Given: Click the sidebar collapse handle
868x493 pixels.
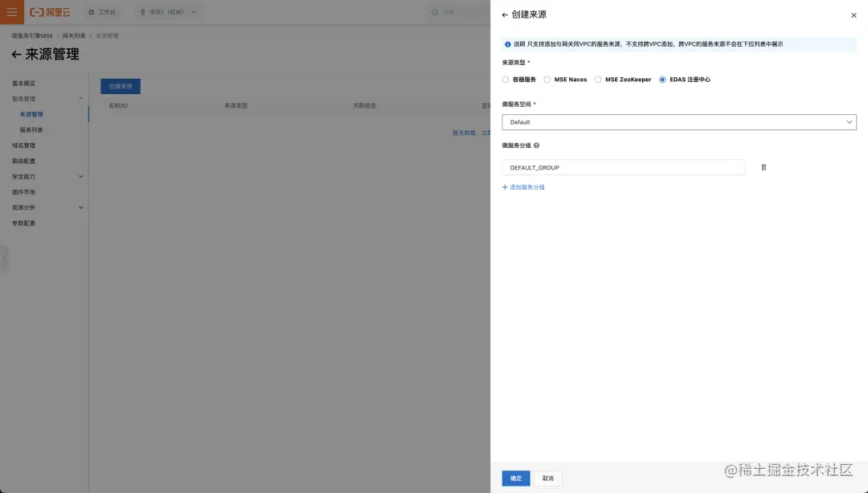Looking at the screenshot, I should (x=4, y=258).
